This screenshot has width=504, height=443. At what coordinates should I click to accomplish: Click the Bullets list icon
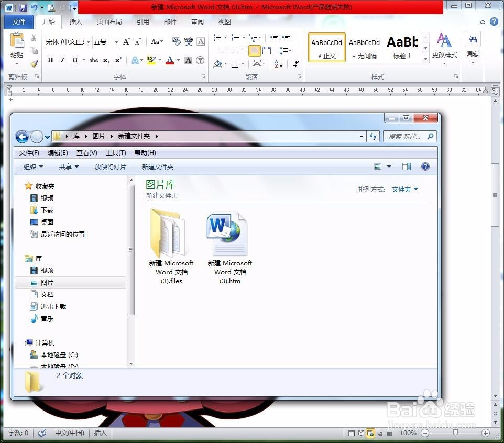(217, 38)
